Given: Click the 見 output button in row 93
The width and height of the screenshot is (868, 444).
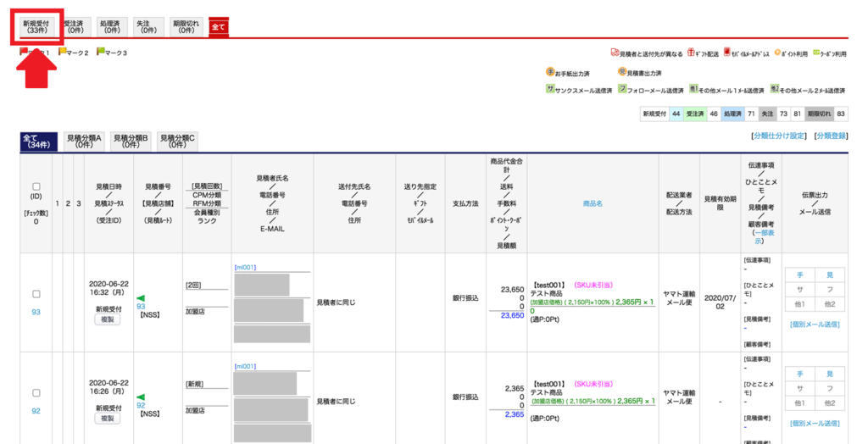Looking at the screenshot, I should [x=829, y=275].
